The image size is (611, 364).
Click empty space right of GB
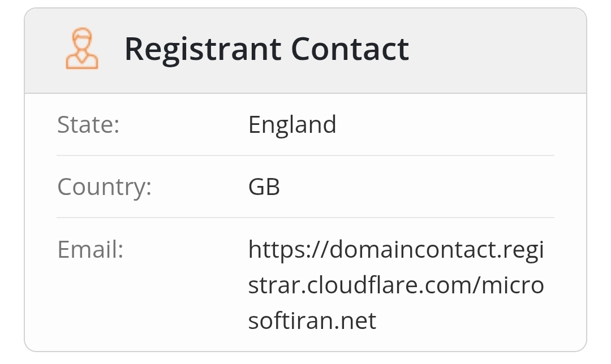[x=424, y=187]
